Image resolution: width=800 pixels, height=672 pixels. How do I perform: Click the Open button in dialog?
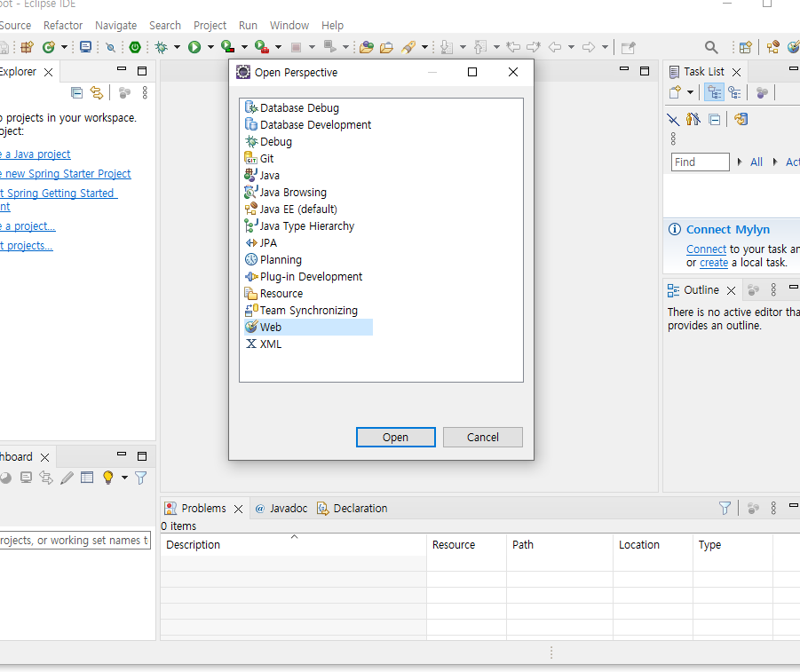pyautogui.click(x=395, y=437)
